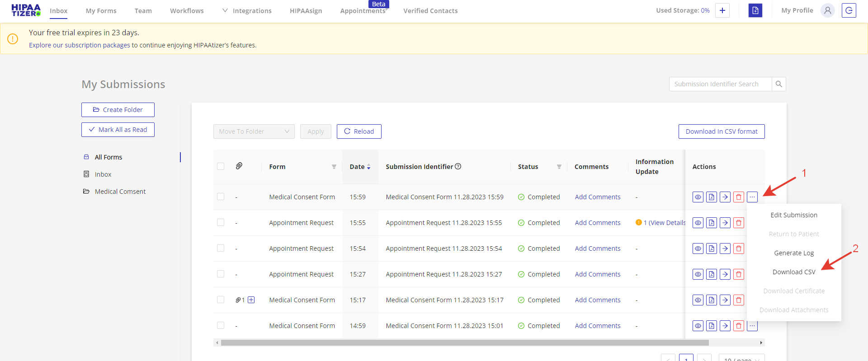This screenshot has height=361, width=868.
Task: Download PDF for the 14:59 Medical Consent Form
Action: click(712, 326)
